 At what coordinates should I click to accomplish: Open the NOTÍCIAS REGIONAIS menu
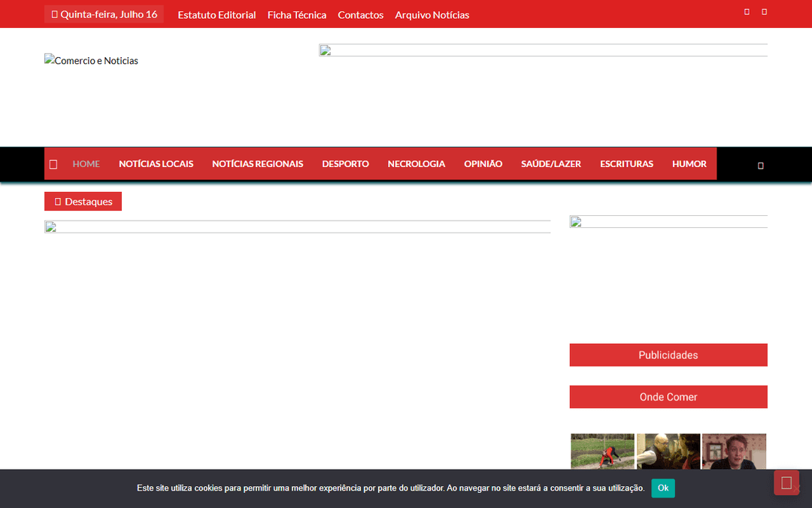[x=257, y=164]
